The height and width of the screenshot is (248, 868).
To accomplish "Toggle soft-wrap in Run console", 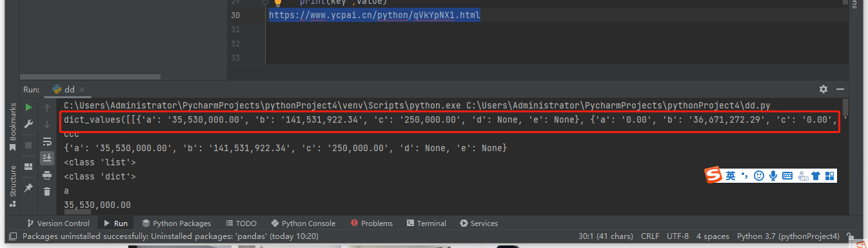I will (x=47, y=141).
